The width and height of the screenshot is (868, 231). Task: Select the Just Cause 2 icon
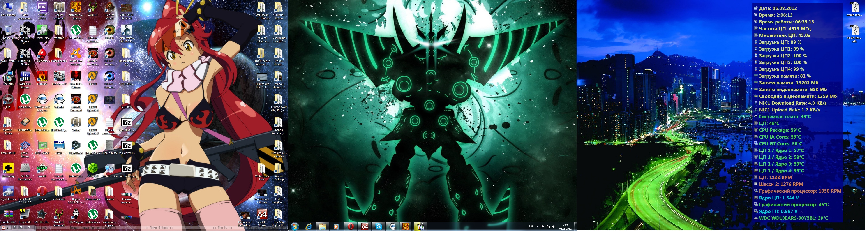(59, 77)
